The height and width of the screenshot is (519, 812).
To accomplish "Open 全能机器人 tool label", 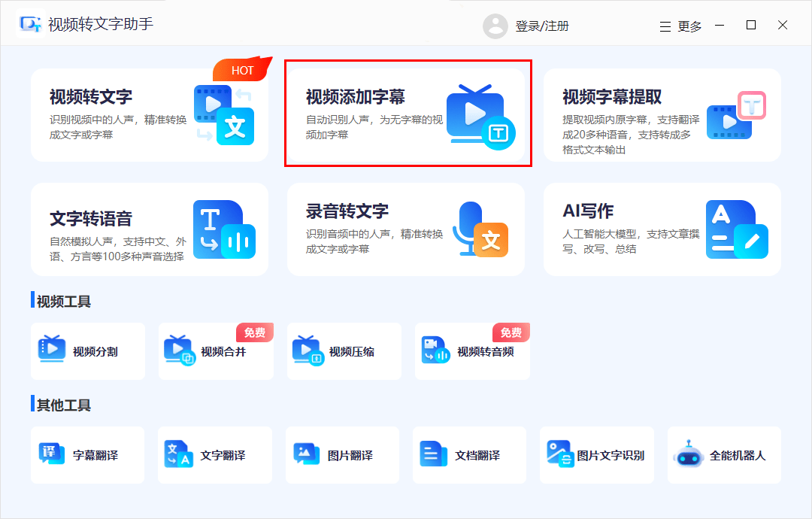I will coord(738,455).
